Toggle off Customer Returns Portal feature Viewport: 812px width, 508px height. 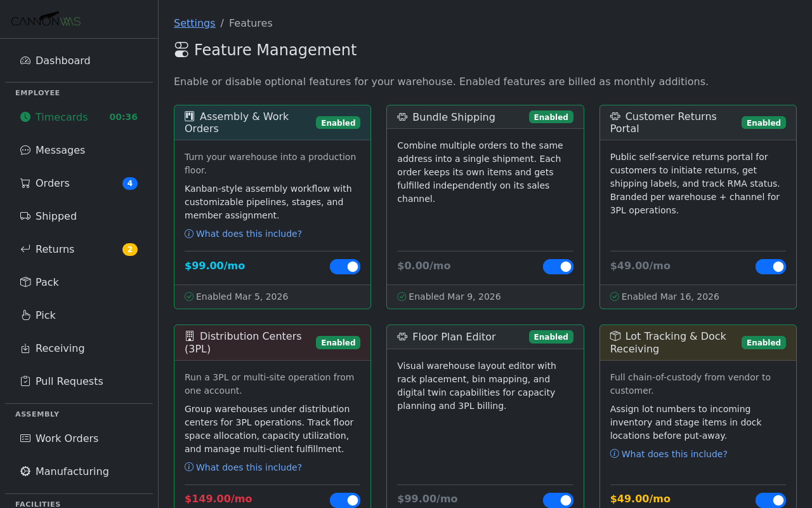770,267
